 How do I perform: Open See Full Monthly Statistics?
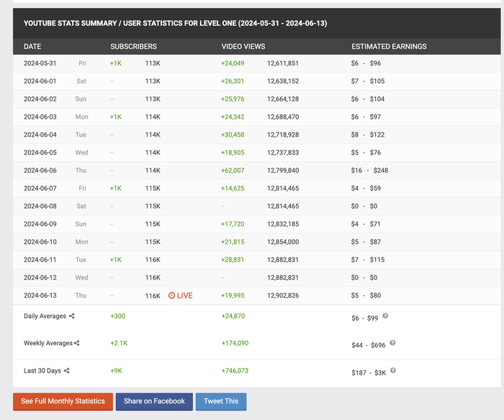click(63, 401)
